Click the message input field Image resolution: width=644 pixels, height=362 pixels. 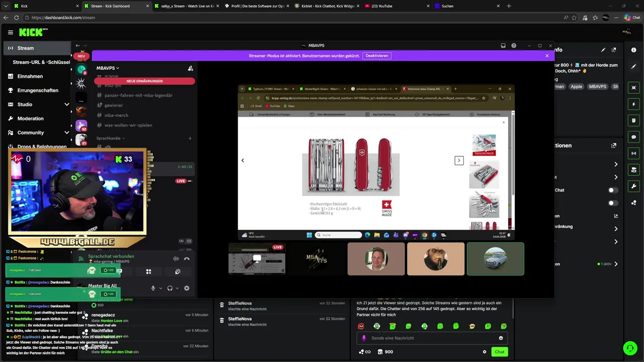(x=433, y=338)
